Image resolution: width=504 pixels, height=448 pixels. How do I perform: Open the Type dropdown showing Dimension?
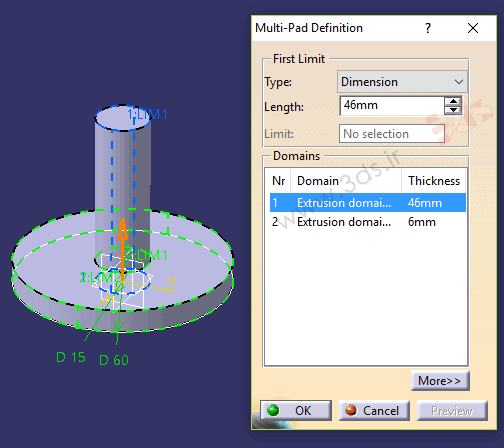coord(402,82)
